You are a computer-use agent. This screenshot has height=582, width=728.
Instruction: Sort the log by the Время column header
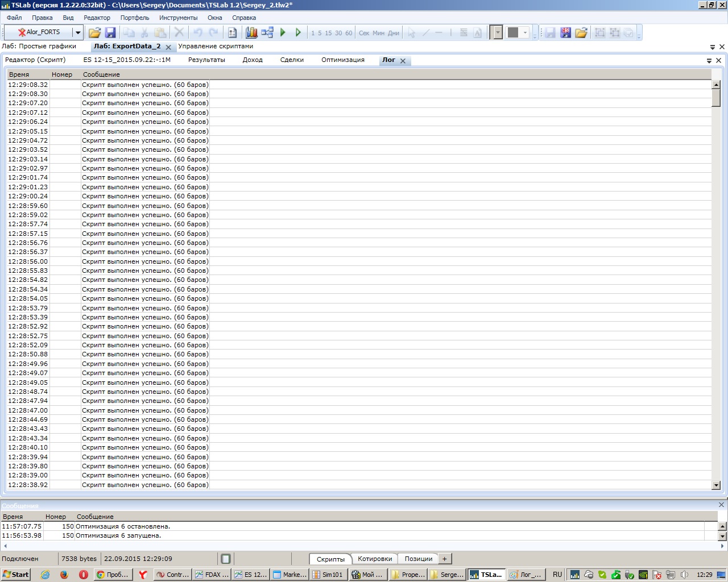[x=28, y=74]
